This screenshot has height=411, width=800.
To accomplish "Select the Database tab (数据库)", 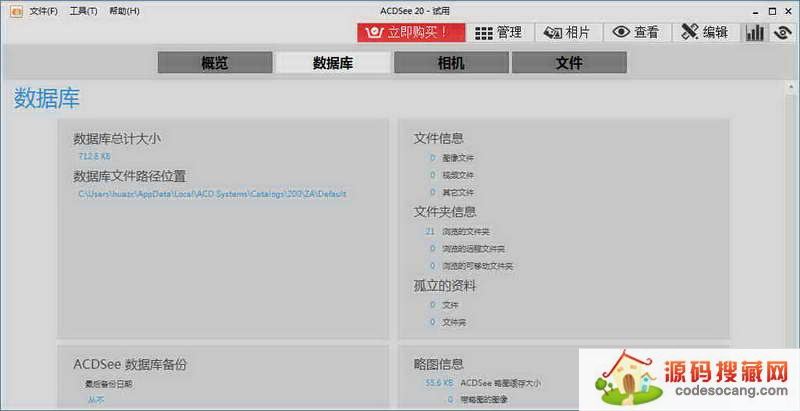I will 333,63.
